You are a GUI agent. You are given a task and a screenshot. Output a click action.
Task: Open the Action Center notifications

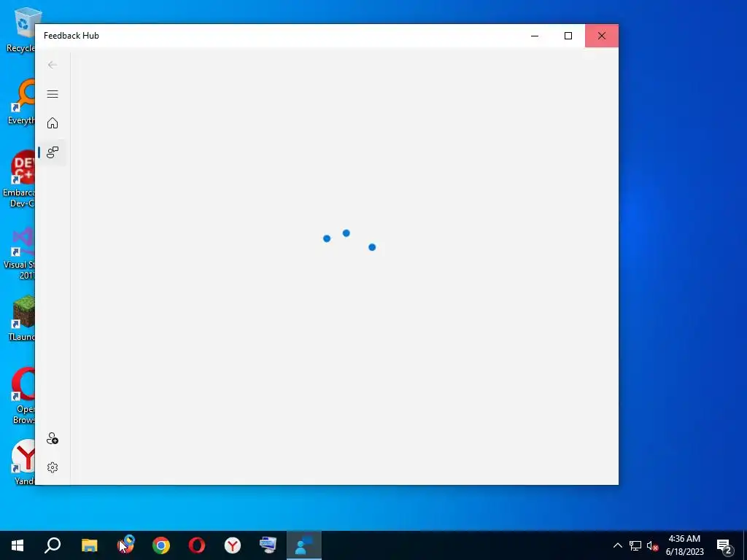[x=724, y=545]
